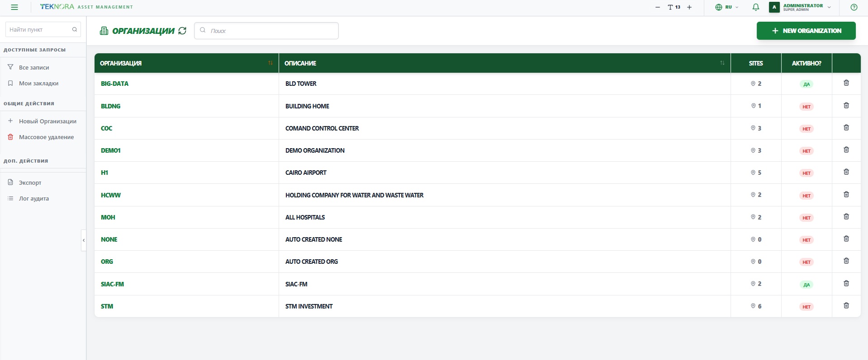
Task: Toggle active status НЕТ for HCWW
Action: [x=806, y=196]
